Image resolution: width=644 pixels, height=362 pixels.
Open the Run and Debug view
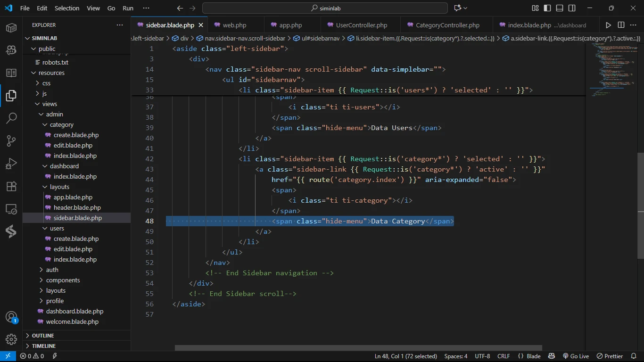point(11,164)
